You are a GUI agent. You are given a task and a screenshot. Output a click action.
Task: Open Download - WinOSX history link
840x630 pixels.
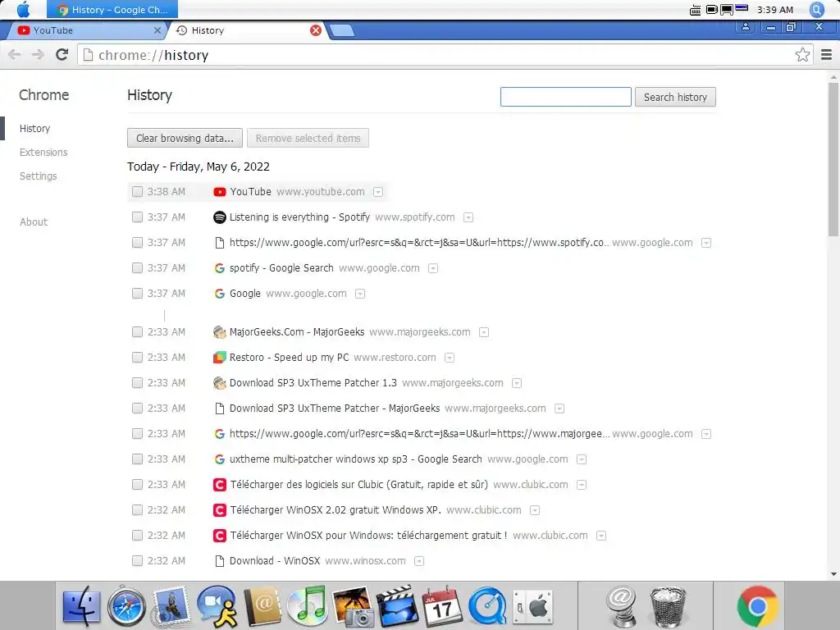click(274, 561)
